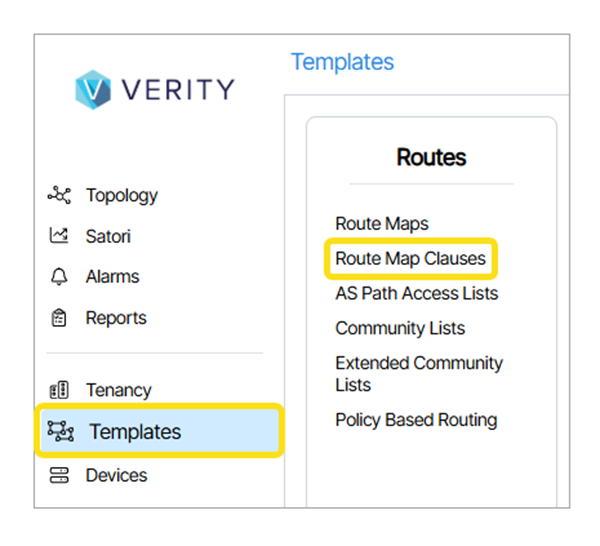This screenshot has width=600, height=546.
Task: Select Tenancy in the sidebar
Action: click(118, 390)
